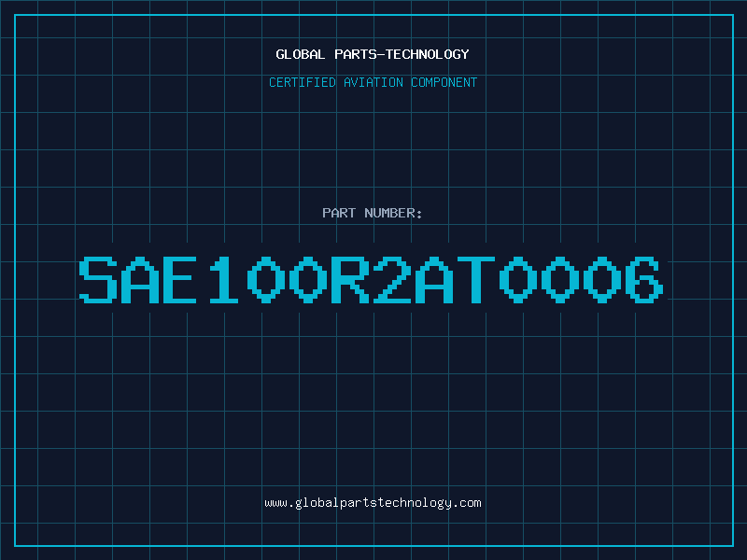Click the GLOBAL PARTS-TECHNOLOGY heading
The height and width of the screenshot is (560, 747).
(373, 55)
